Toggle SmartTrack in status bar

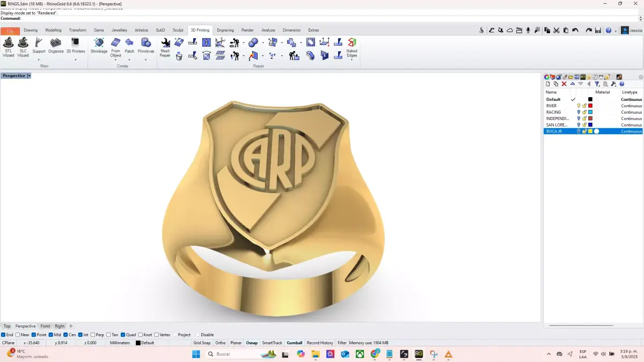point(272,343)
